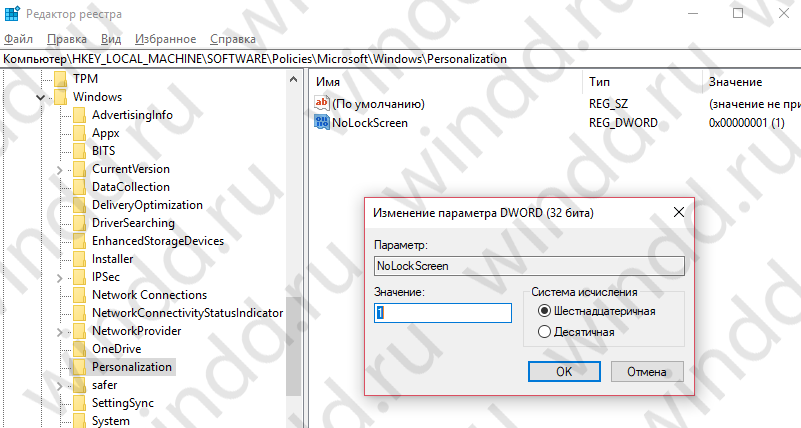Expand the NetworkProvider key
801x428 pixels.
[60, 332]
